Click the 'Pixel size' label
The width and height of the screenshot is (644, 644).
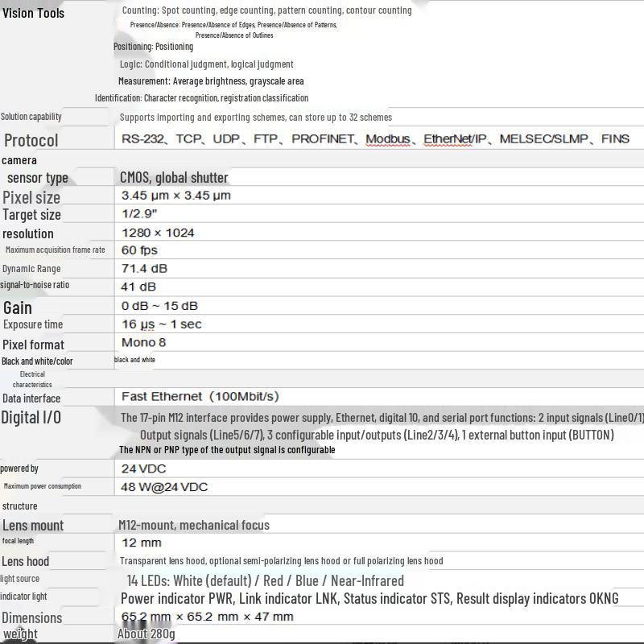pyautogui.click(x=31, y=197)
